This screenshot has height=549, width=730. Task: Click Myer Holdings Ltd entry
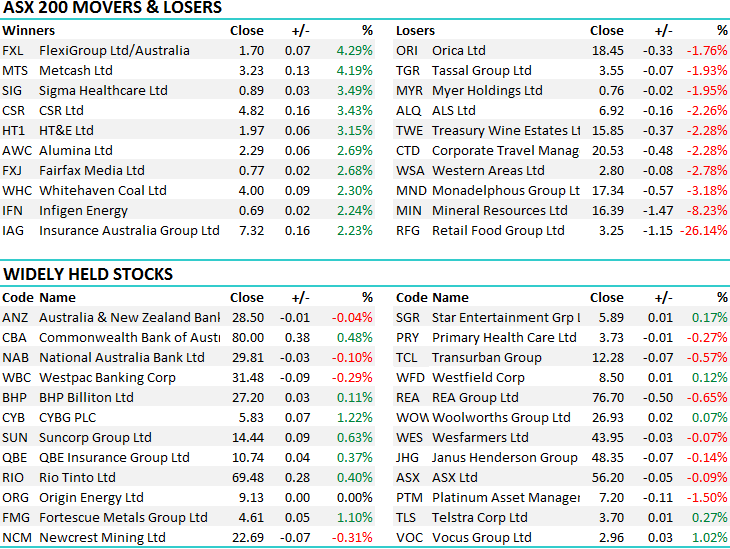tap(487, 90)
